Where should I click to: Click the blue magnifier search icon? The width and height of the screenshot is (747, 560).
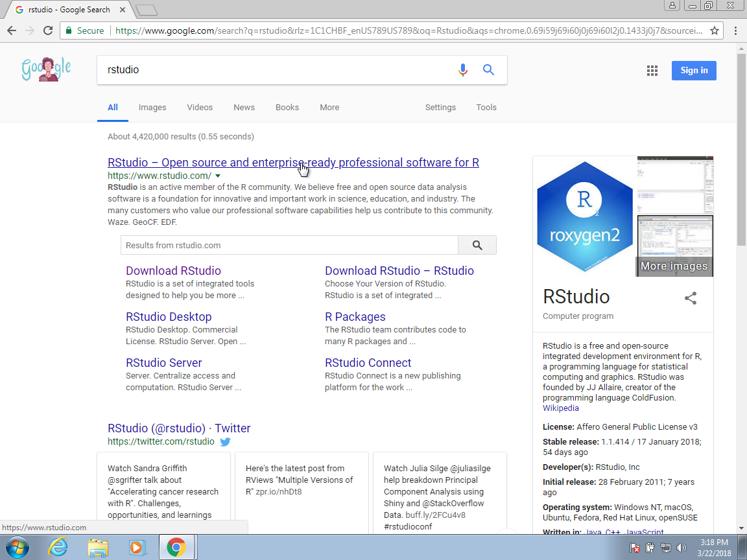[x=489, y=70]
